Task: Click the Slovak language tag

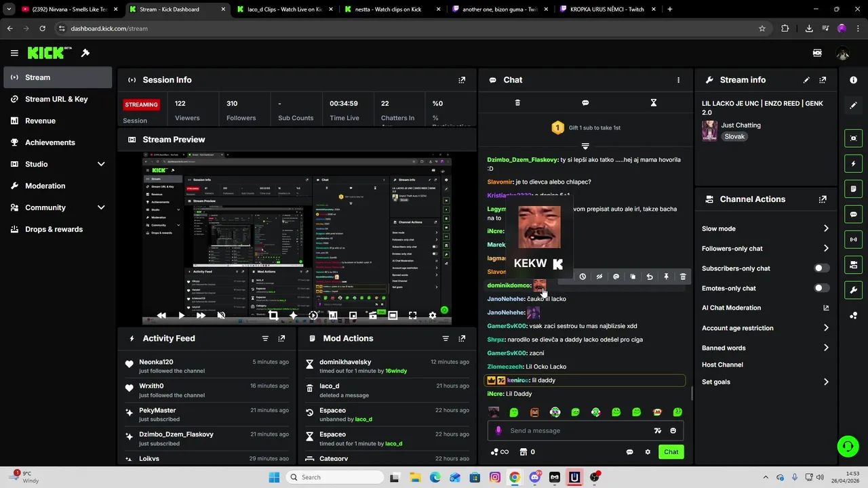Action: pos(734,136)
